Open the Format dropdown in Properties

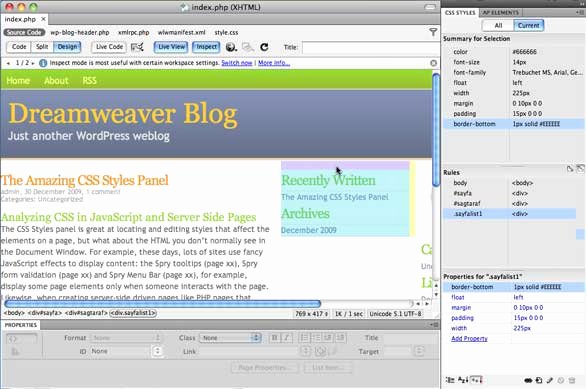pos(126,338)
